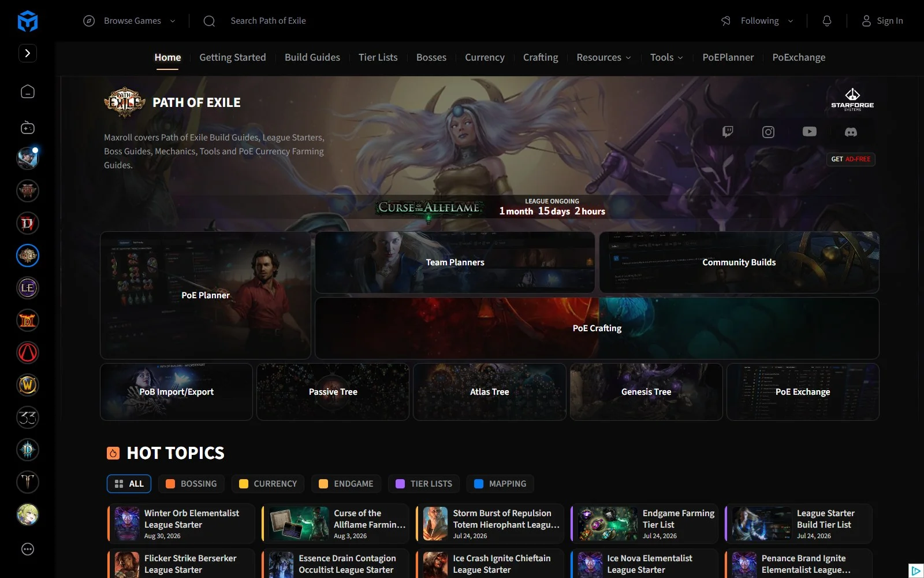
Task: Open the Expedition 33 game icon
Action: [28, 417]
